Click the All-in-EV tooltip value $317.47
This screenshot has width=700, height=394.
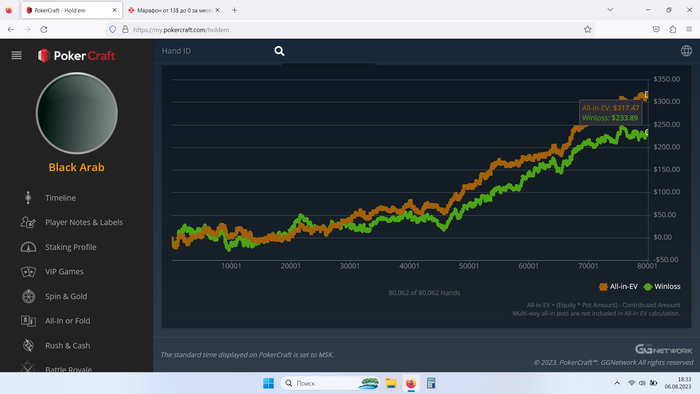(x=626, y=108)
